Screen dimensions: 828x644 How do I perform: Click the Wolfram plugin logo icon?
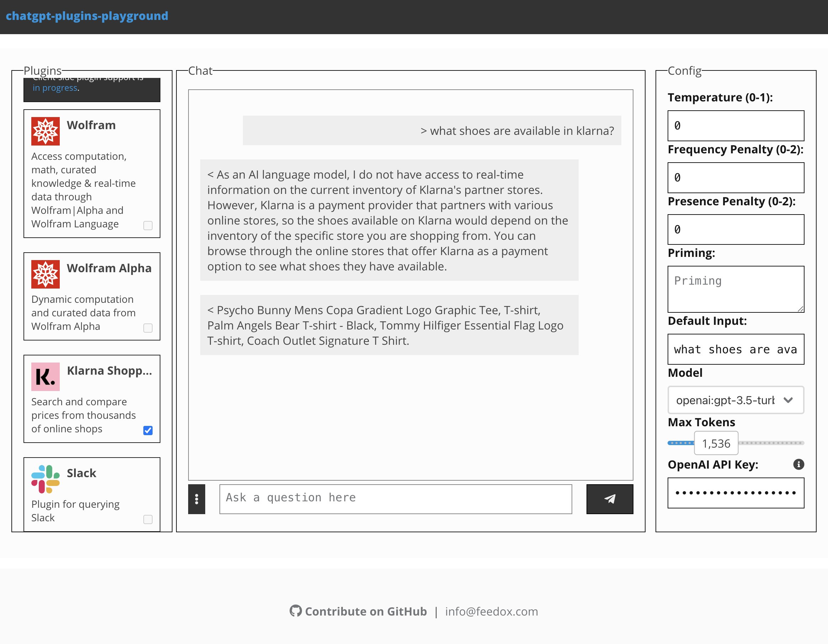(x=46, y=131)
